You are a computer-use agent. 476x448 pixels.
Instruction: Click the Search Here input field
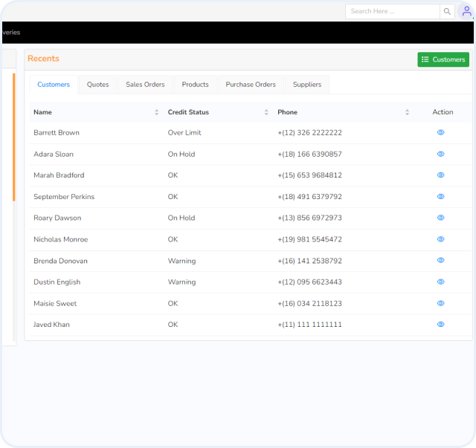click(392, 11)
